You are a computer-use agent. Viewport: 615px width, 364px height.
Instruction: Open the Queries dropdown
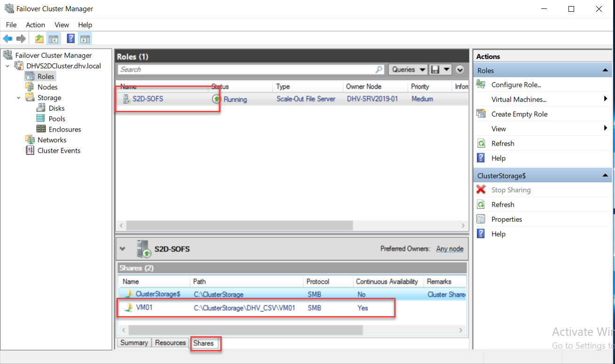(x=408, y=70)
